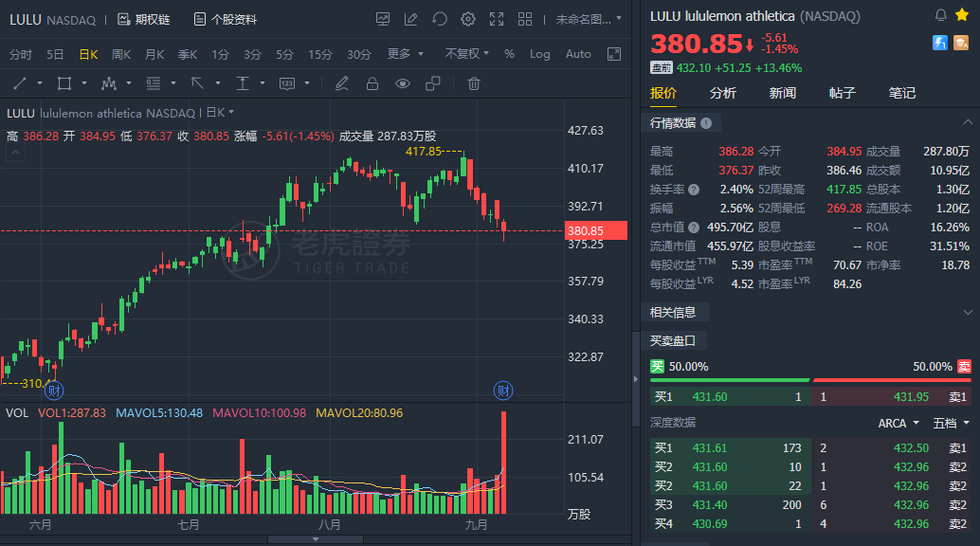Screen dimensions: 980x546
Task: Click the refresh chart icon
Action: pos(440,19)
